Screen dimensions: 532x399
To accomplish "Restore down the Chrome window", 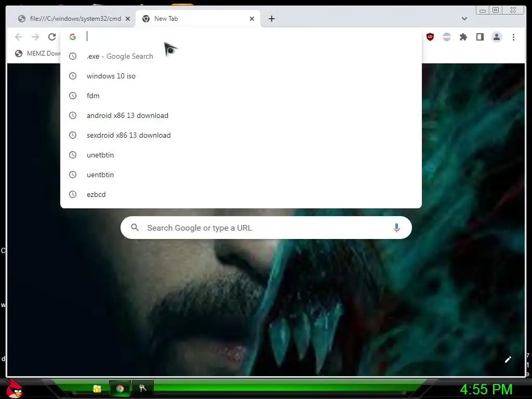I will coord(496,10).
